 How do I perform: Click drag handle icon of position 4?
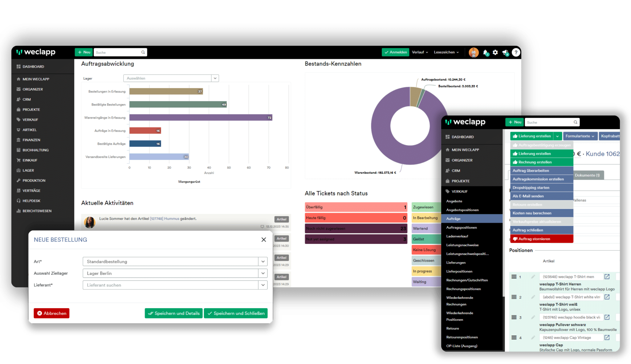[x=514, y=338]
